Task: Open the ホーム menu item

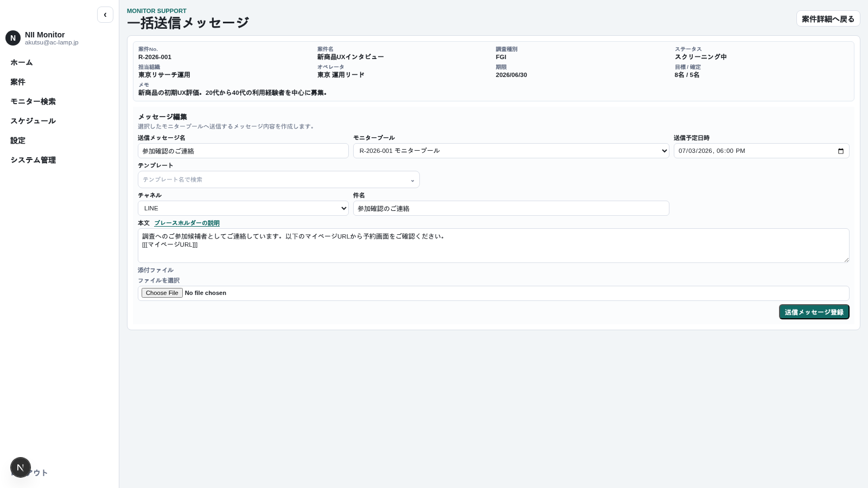Action: point(22,62)
